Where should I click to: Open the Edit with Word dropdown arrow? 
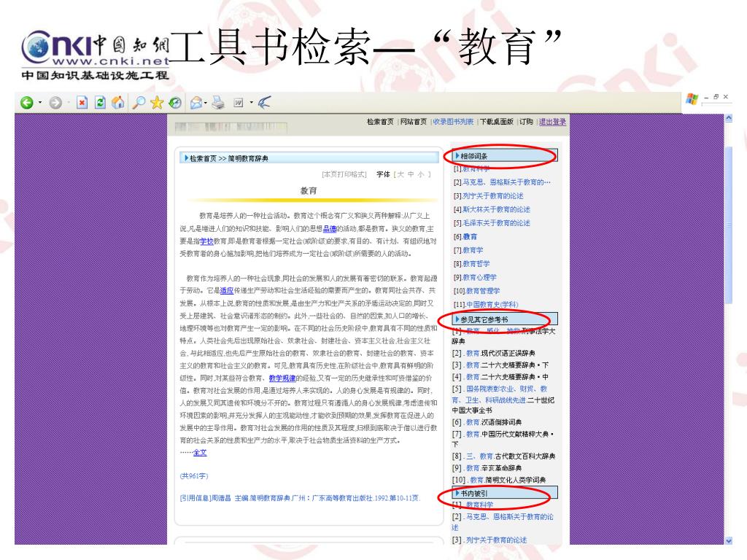point(251,102)
